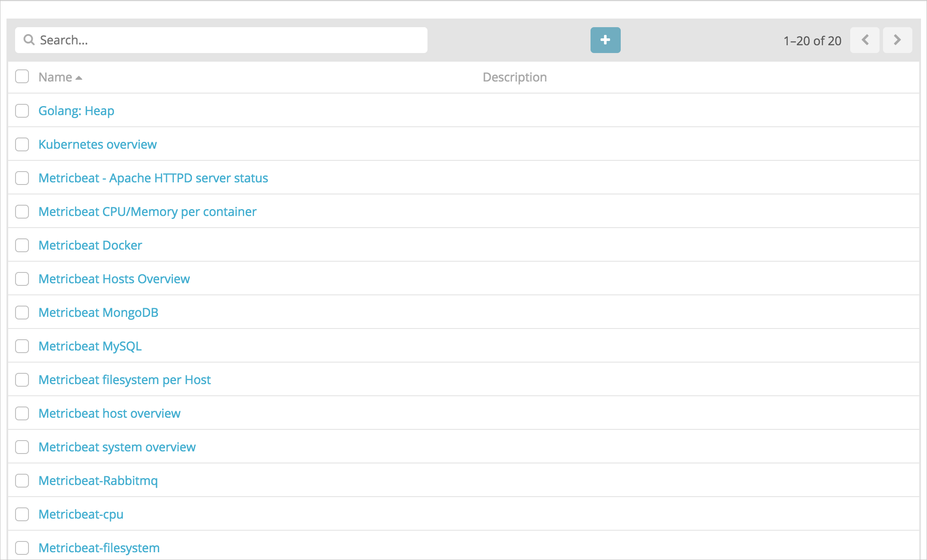
Task: Tick checkbox beside Metricbeat MySQL
Action: [x=22, y=346]
